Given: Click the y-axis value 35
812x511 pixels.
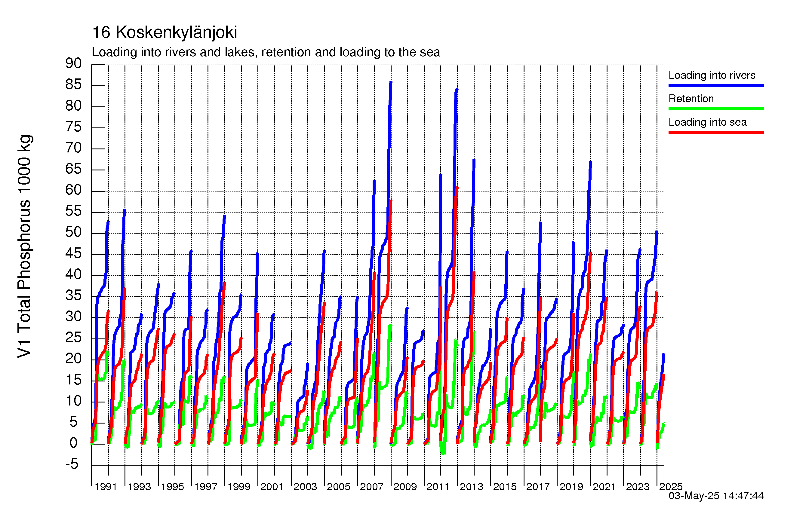Looking at the screenshot, I should tap(73, 295).
